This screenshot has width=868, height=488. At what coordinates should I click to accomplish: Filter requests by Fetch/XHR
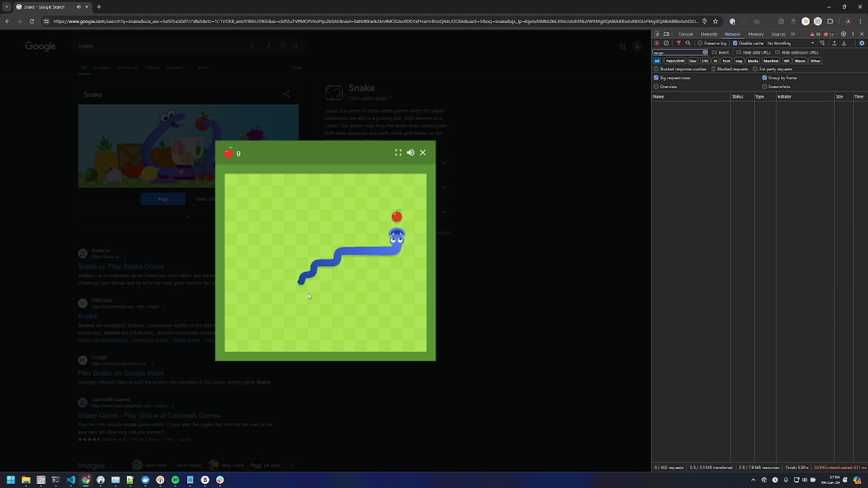coord(675,61)
